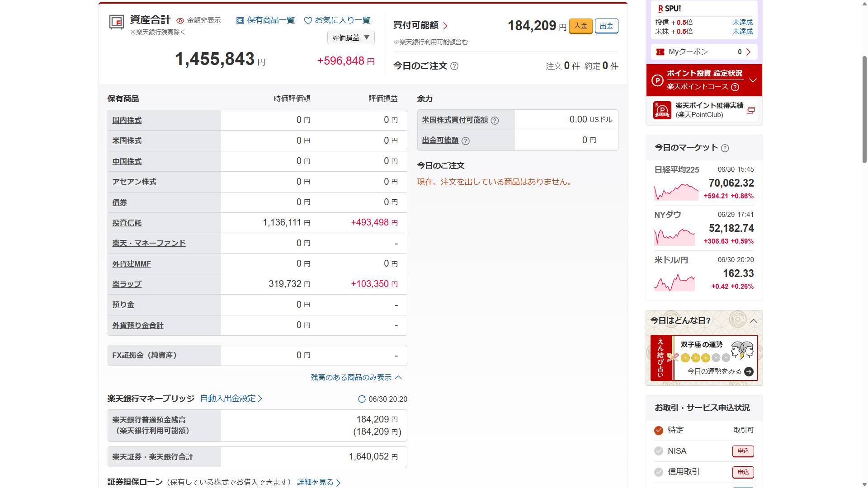Open 債券 holdings link
868x488 pixels.
tap(120, 202)
